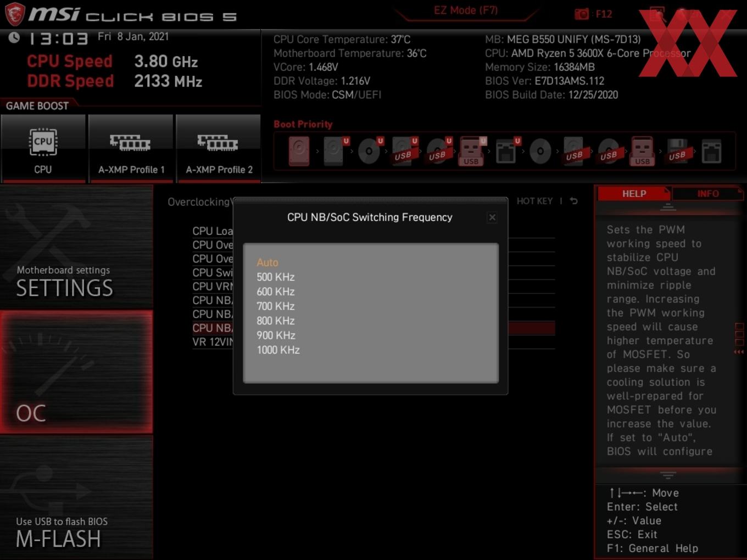Enable GAME BOOST CPU mode
This screenshot has height=560, width=747.
(x=43, y=148)
